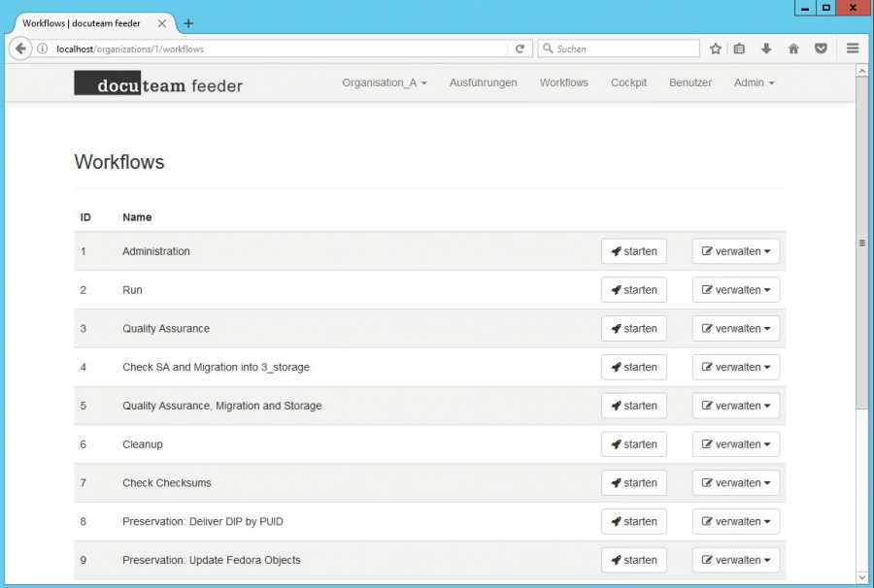Start the Quality Assurance workflow
874x588 pixels.
point(634,328)
